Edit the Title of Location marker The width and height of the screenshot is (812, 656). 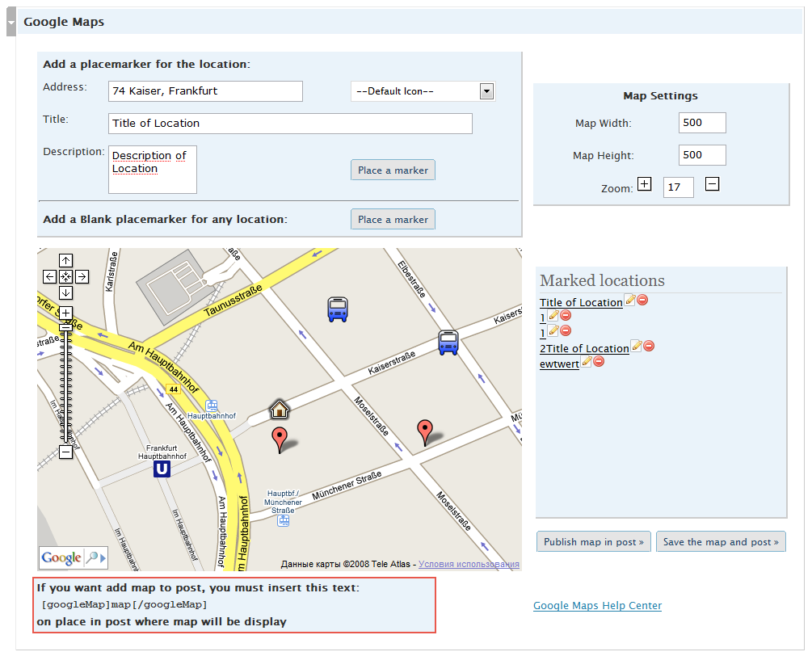[629, 300]
